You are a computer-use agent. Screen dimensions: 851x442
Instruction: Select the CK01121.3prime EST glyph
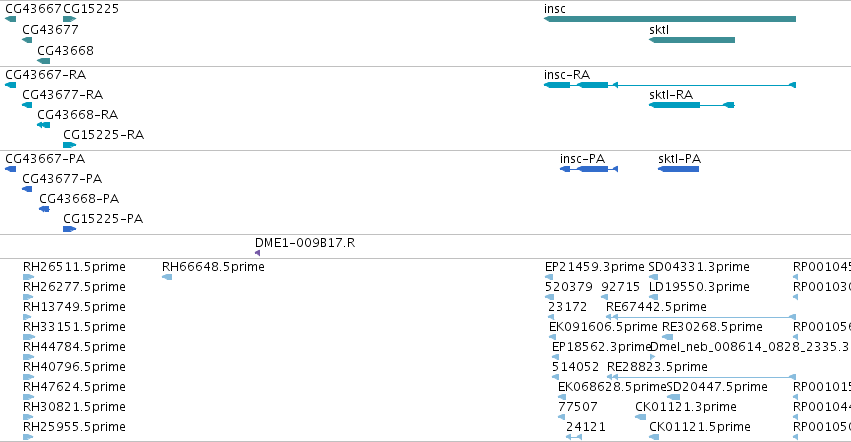point(640,417)
